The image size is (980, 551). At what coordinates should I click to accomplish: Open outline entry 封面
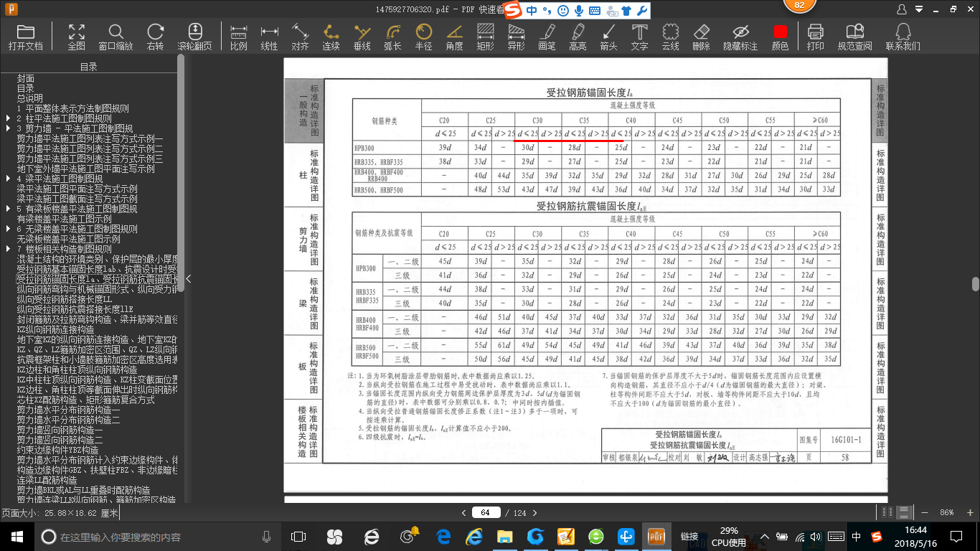[x=26, y=78]
